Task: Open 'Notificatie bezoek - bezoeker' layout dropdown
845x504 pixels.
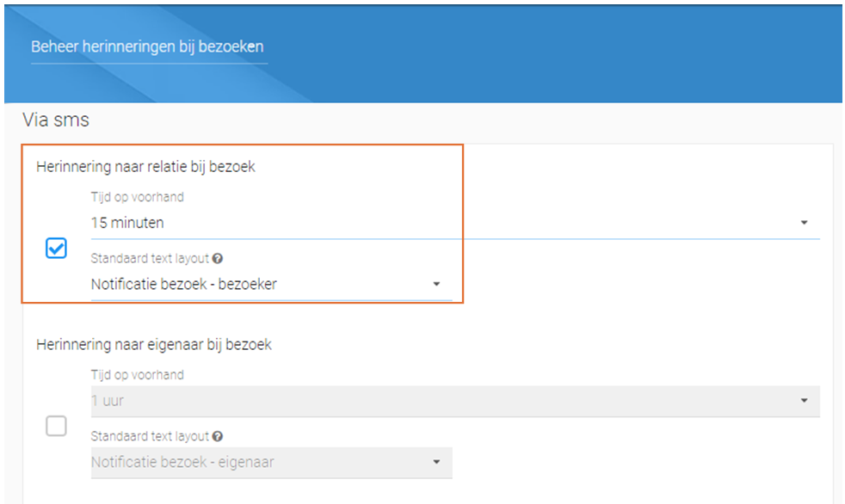Action: click(x=272, y=285)
